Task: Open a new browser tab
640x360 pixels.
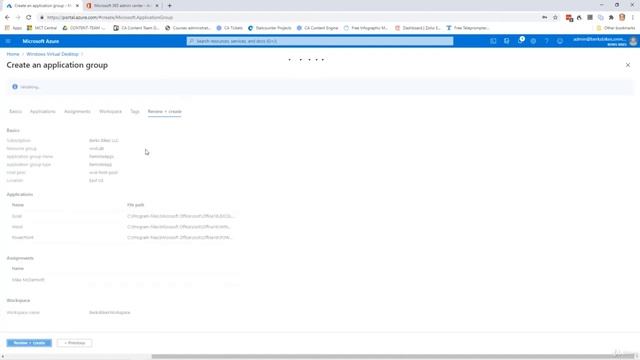Action: pyautogui.click(x=170, y=6)
